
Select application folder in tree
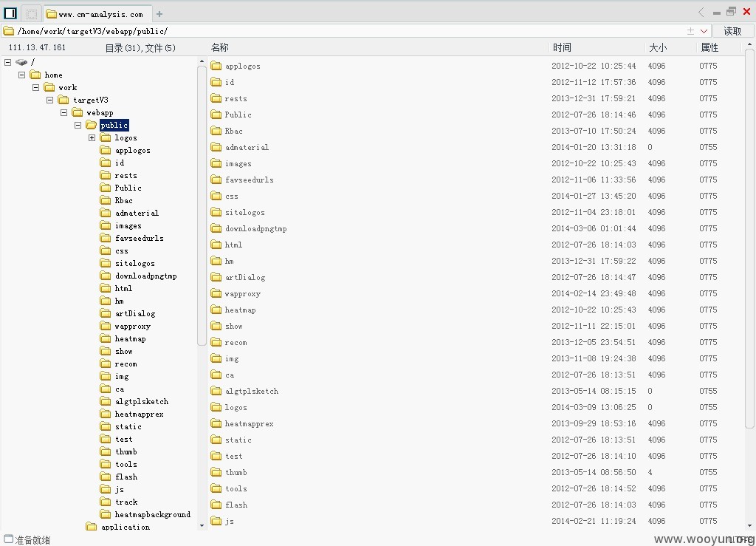point(126,527)
